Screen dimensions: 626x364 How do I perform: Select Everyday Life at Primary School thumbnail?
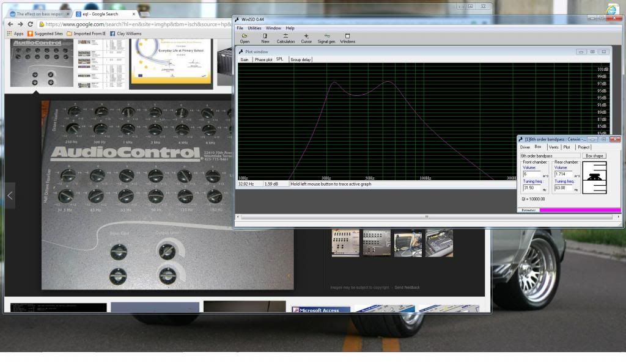pos(171,62)
